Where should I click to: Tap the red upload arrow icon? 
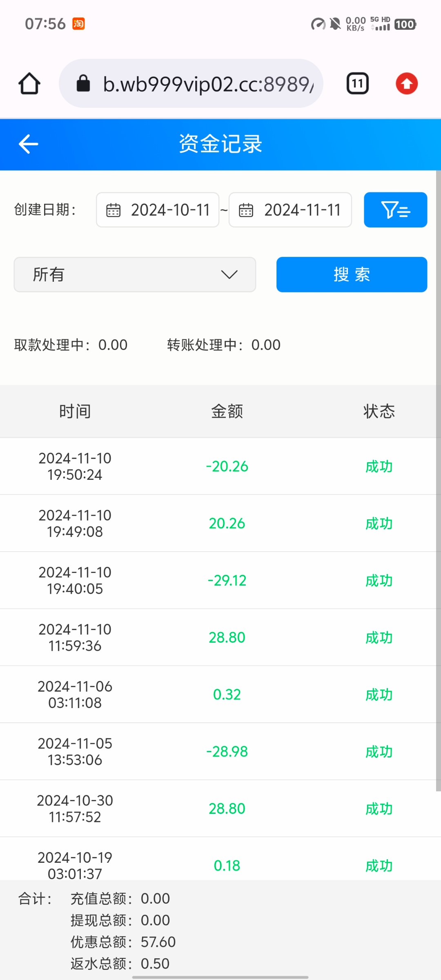tap(406, 84)
